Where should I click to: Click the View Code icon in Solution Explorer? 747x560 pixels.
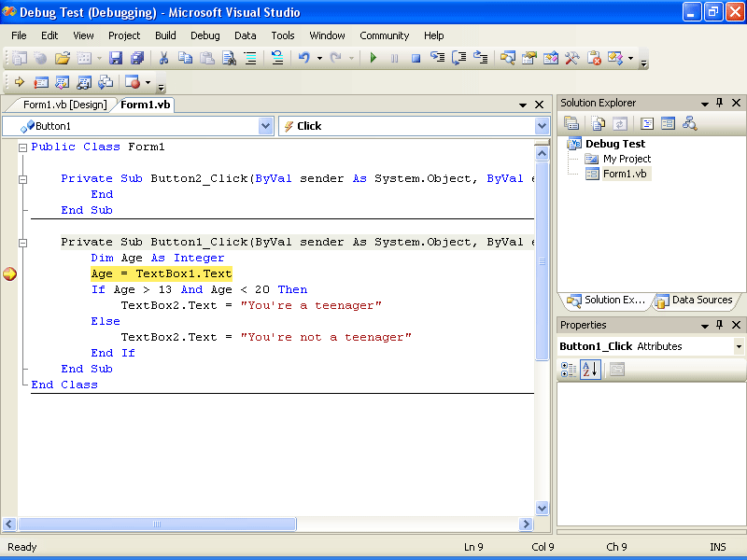pyautogui.click(x=646, y=123)
